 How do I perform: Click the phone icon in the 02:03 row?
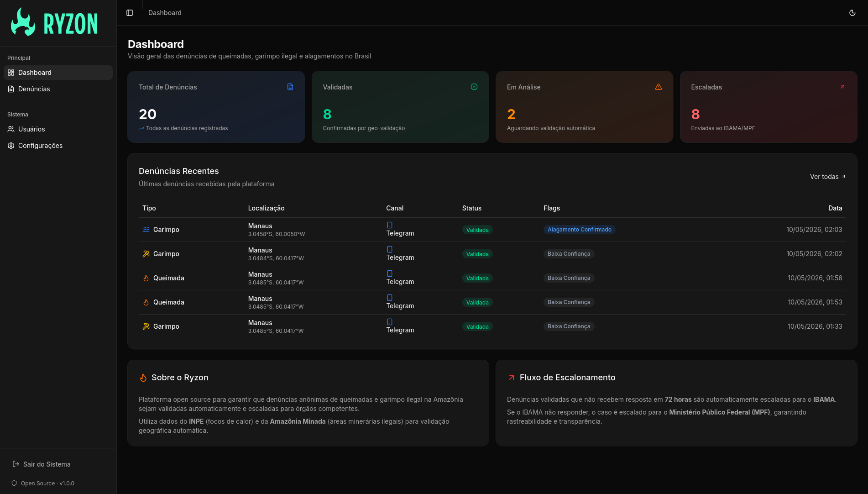pyautogui.click(x=390, y=225)
